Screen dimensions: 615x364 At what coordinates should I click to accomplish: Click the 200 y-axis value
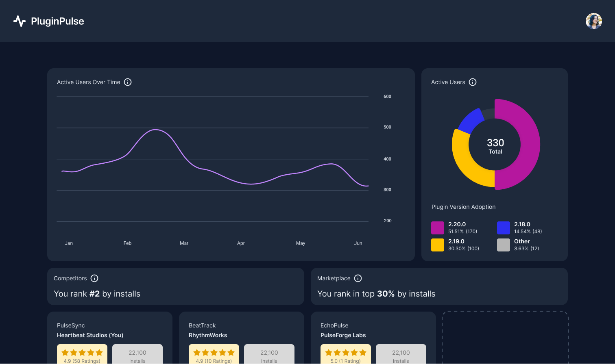(387, 221)
